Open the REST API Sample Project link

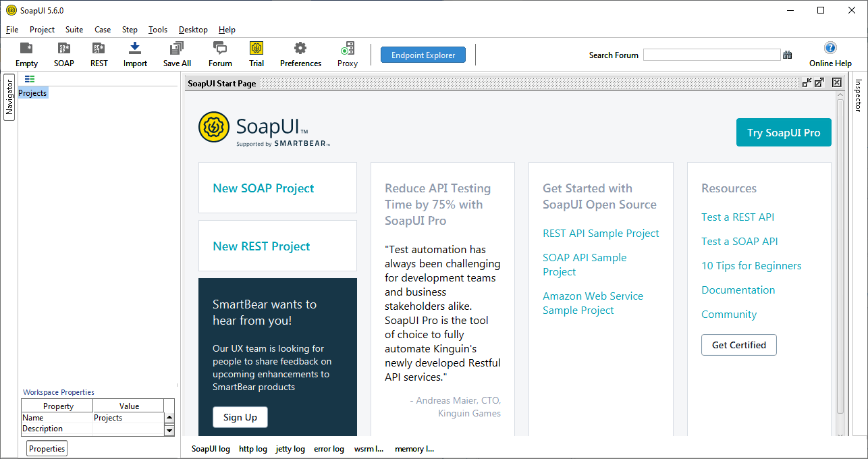pos(601,234)
